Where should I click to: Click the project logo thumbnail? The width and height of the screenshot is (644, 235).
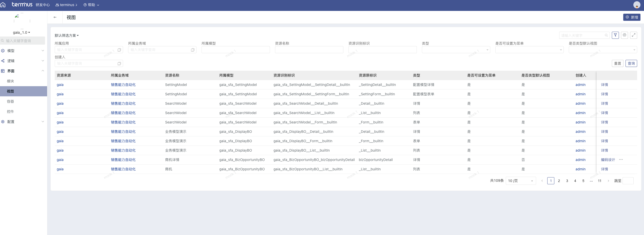tap(22, 21)
